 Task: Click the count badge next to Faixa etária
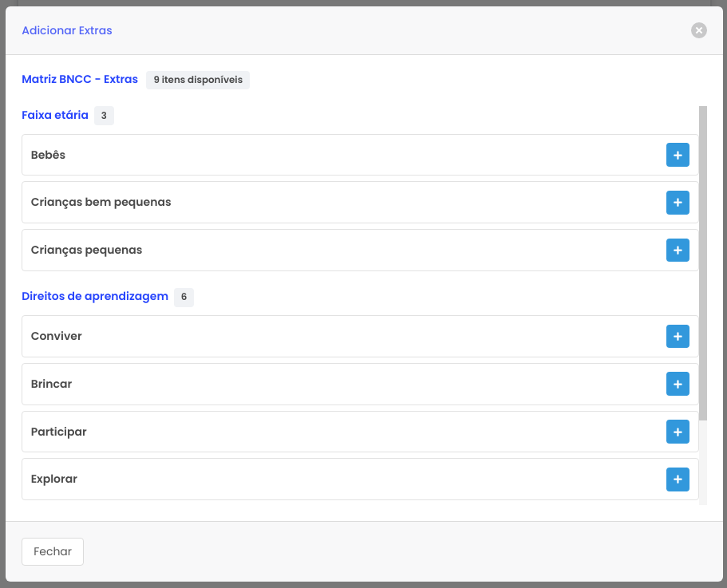(x=104, y=116)
